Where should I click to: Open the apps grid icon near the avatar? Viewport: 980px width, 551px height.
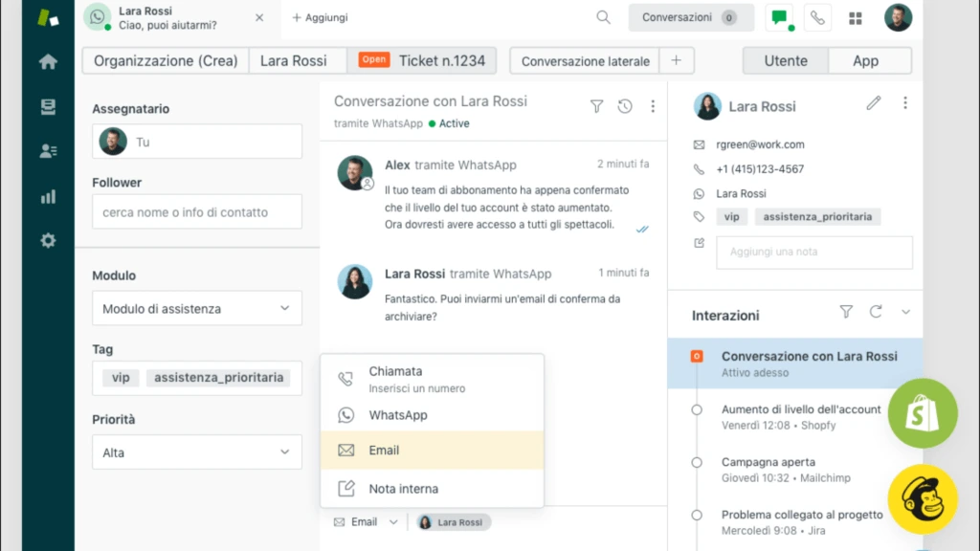tap(855, 16)
